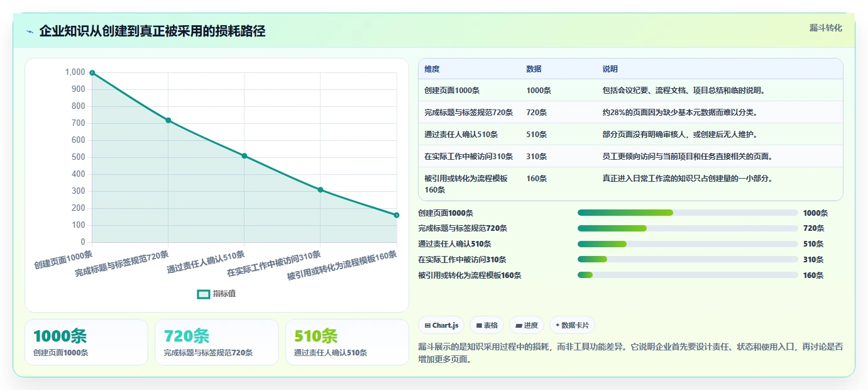Click the chart data point for 310条
868x390 pixels.
pyautogui.click(x=321, y=190)
